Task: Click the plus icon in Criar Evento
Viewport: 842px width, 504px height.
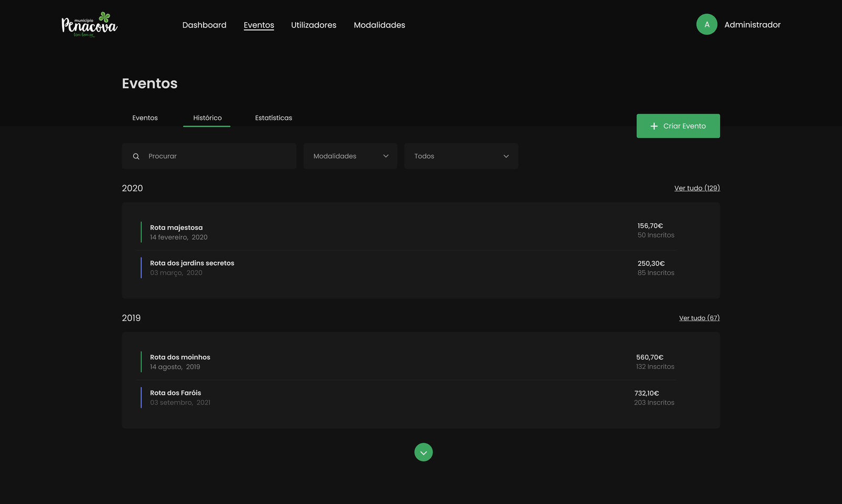Action: click(654, 126)
